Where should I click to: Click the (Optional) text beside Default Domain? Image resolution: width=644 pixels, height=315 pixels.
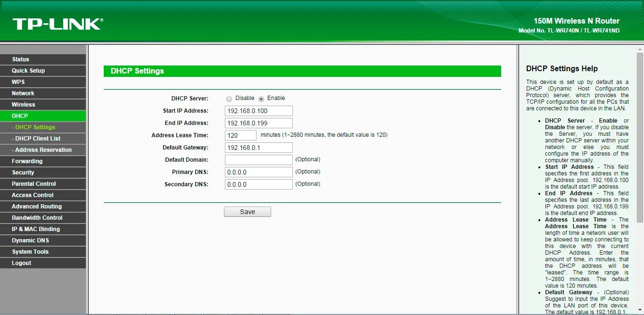pos(308,159)
